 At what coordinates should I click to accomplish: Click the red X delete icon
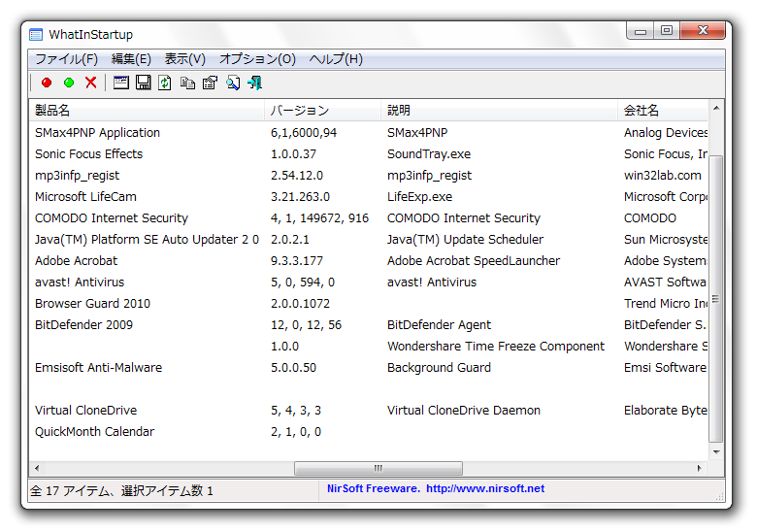click(91, 83)
